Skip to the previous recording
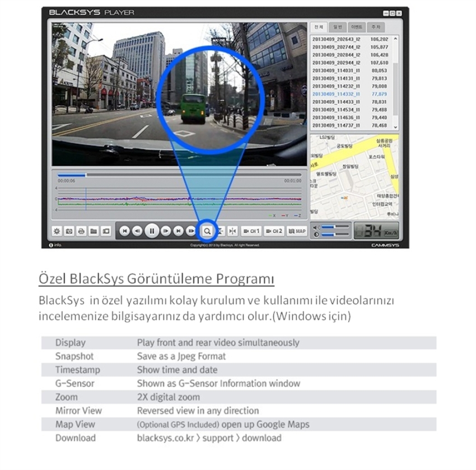Screen dimensions: 476x470 (x=124, y=231)
